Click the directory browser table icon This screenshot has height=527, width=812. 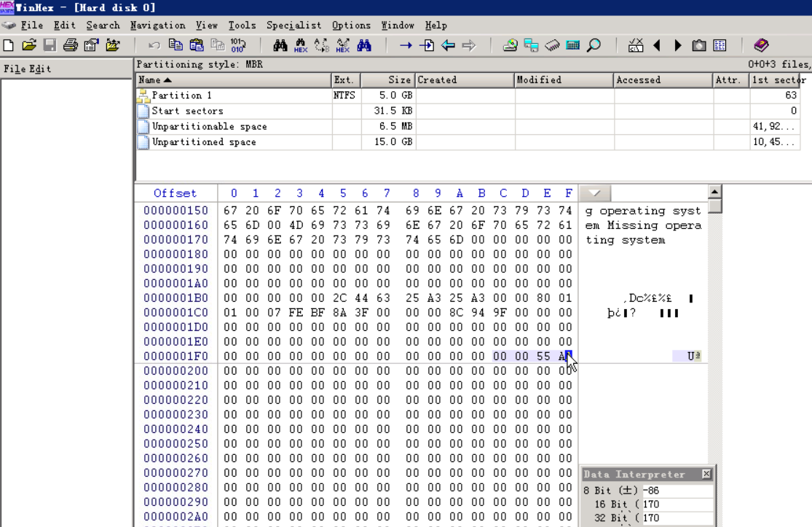coord(720,46)
